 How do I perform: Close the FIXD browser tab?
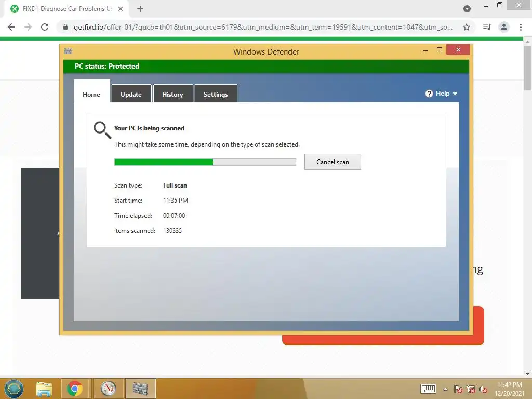(x=121, y=9)
